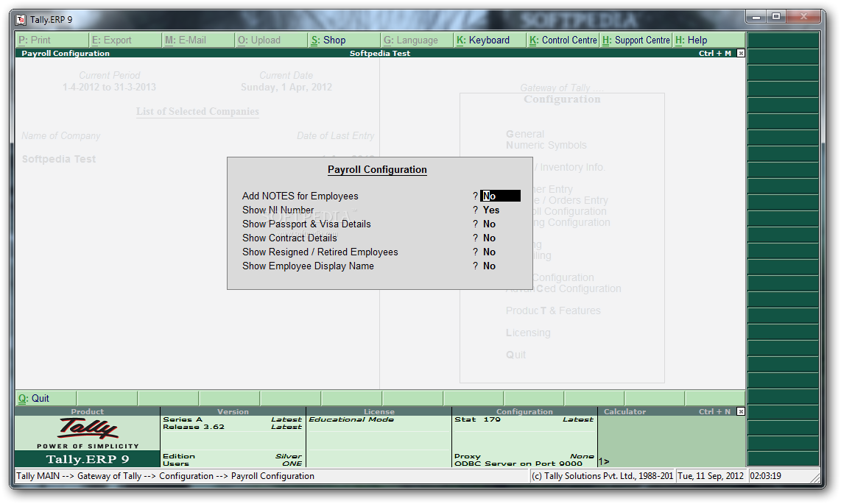841x504 pixels.
Task: Click the Tally.ERP 9 title bar icon
Action: (x=21, y=20)
